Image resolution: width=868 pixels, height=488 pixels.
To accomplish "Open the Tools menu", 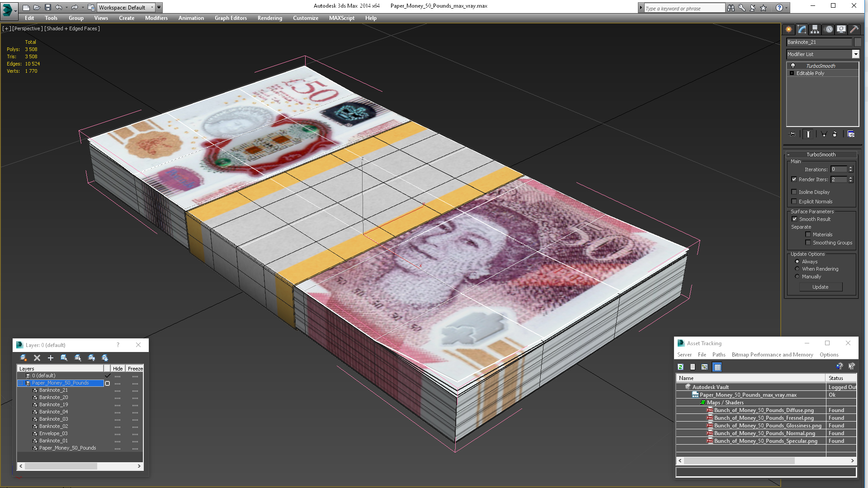I will click(x=51, y=18).
